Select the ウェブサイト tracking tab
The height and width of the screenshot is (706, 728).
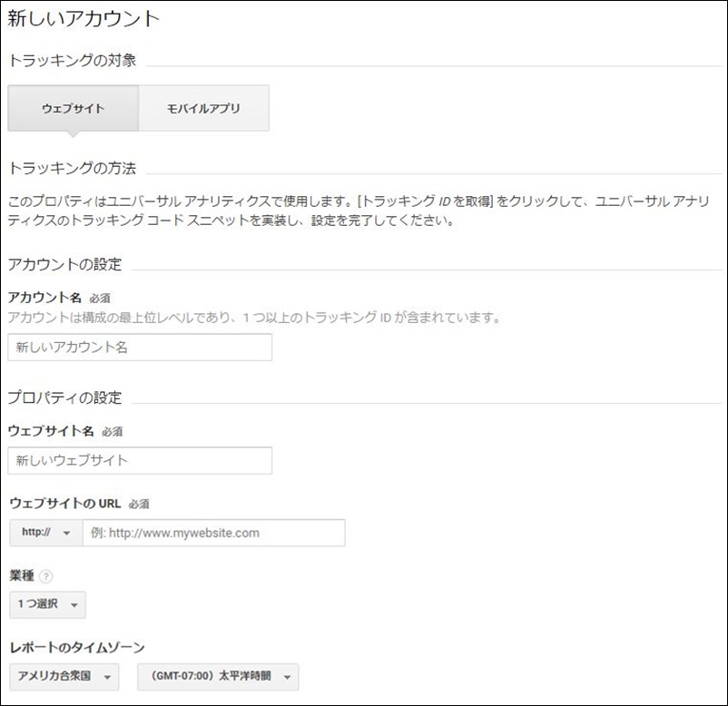(73, 108)
